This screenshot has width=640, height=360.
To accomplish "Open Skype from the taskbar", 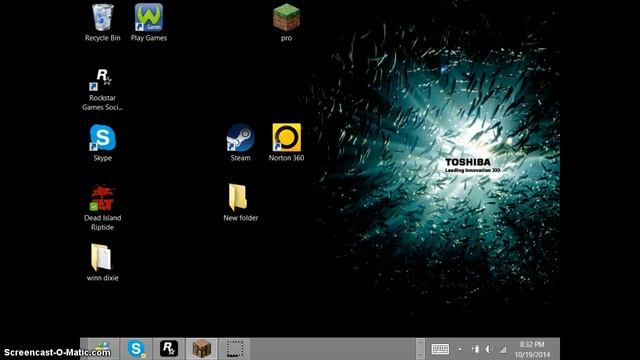I will pos(136,349).
